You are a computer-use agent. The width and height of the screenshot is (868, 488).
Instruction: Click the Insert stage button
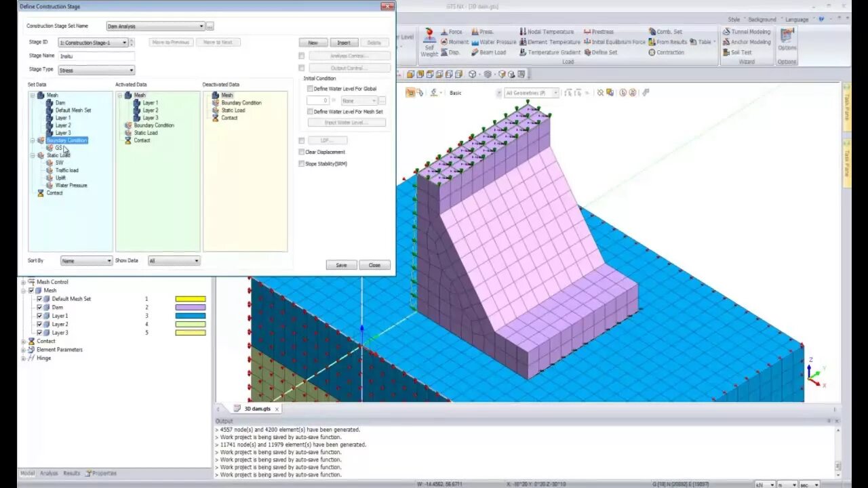coord(344,42)
